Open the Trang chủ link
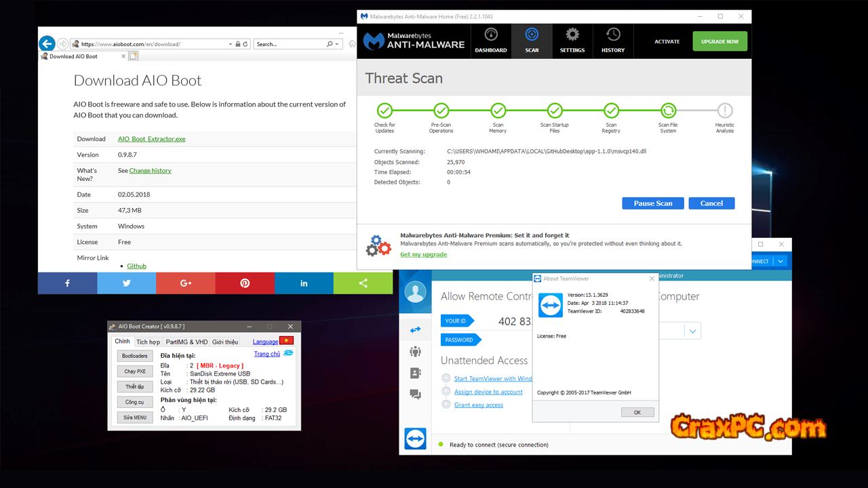 pos(267,354)
